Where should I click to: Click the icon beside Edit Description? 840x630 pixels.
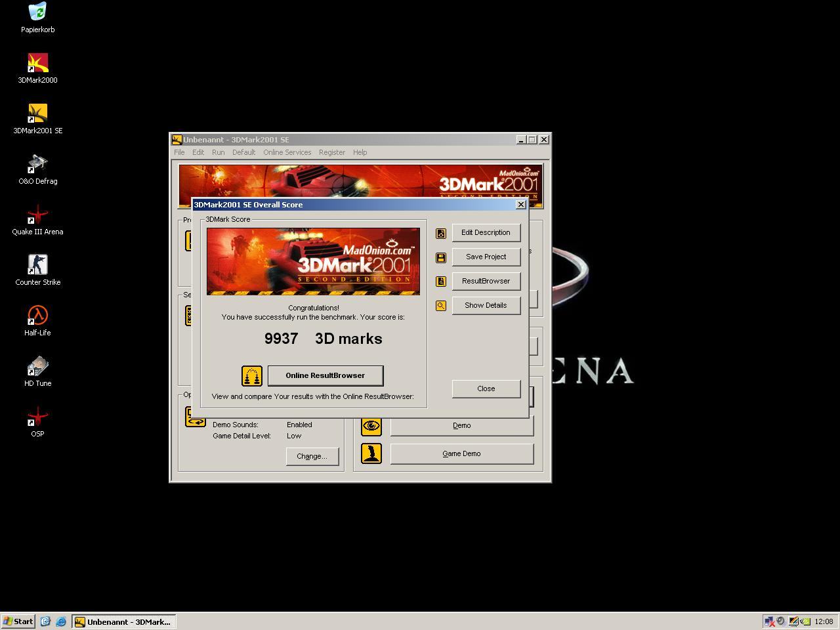[441, 233]
